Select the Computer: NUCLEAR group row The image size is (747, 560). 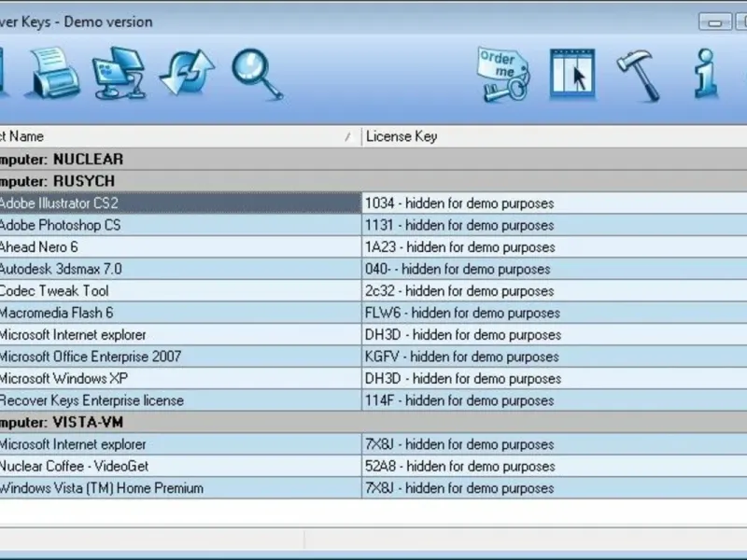[x=373, y=159]
